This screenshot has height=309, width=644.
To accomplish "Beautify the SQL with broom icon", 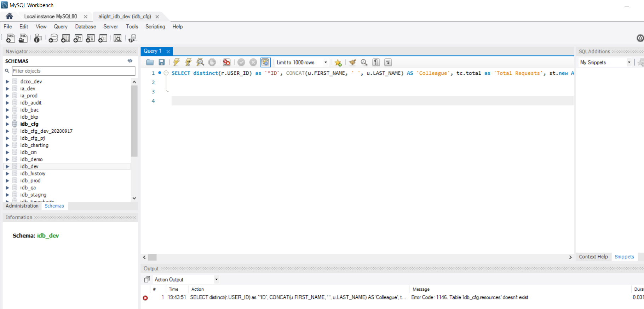I will point(352,62).
